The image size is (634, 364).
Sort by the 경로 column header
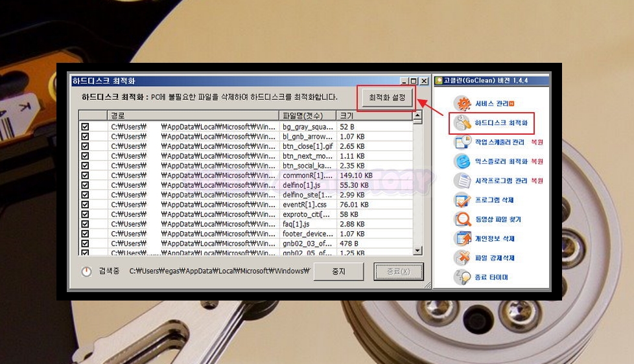pyautogui.click(x=193, y=115)
